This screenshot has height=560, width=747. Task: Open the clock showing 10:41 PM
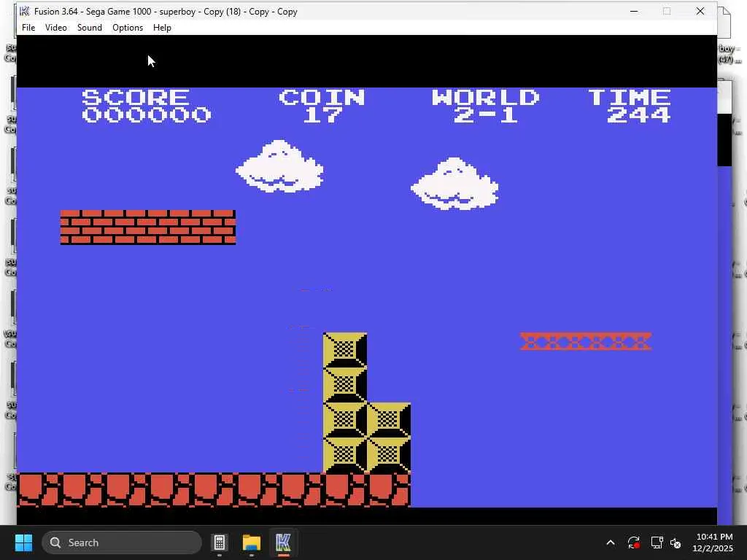pos(713,542)
